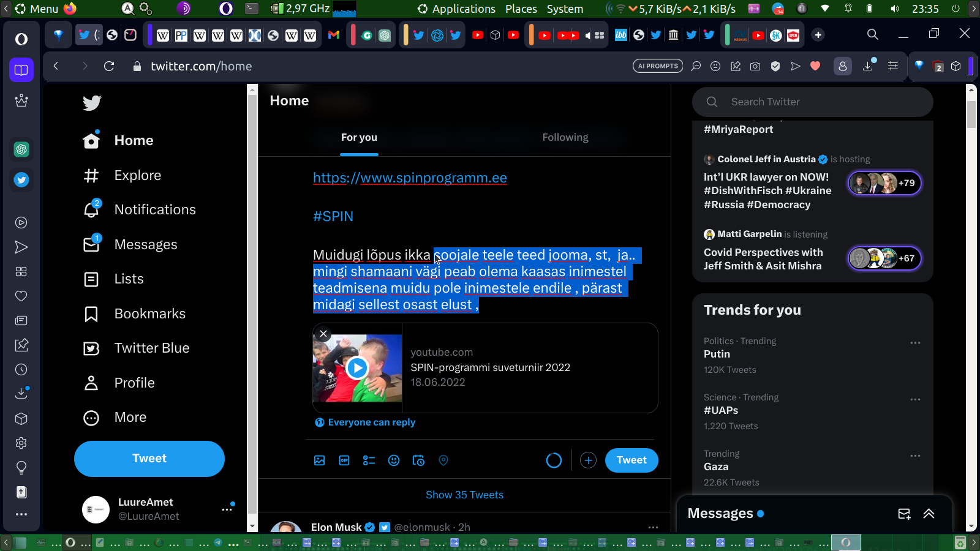Click the #SPIN hashtag
Image resolution: width=980 pixels, height=551 pixels.
pos(333,216)
